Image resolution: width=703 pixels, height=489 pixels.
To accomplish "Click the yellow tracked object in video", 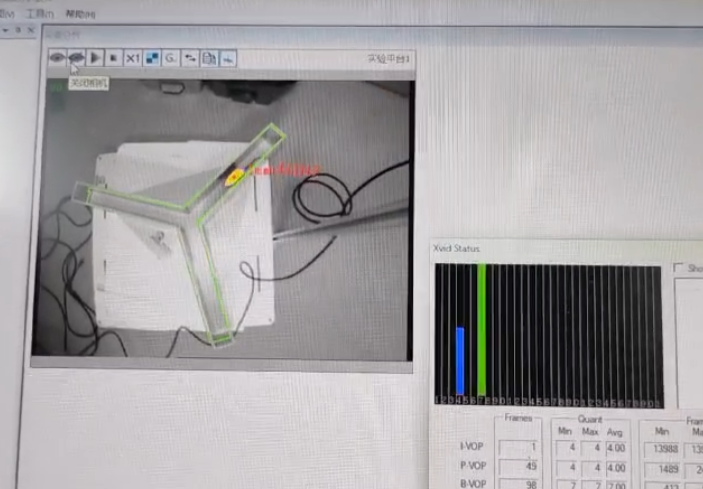I will pyautogui.click(x=235, y=178).
